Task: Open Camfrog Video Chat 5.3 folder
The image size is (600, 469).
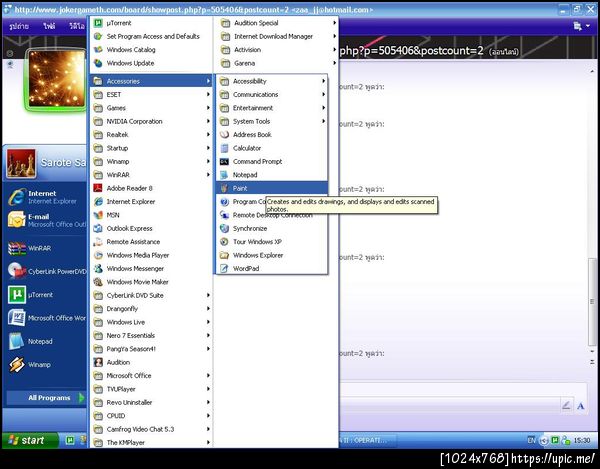Action: 151,429
